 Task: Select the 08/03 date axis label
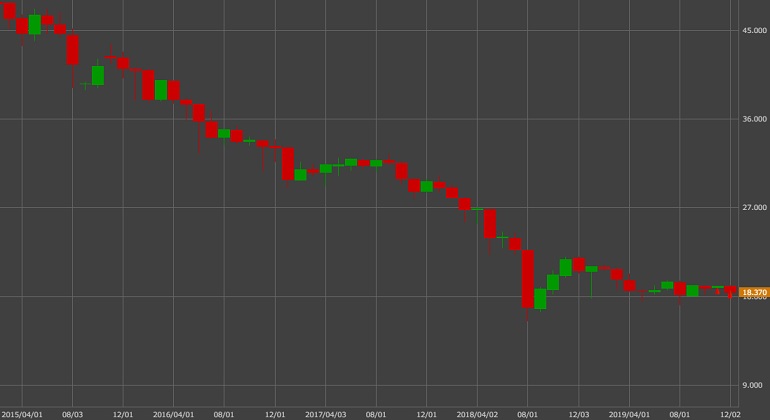click(x=72, y=415)
